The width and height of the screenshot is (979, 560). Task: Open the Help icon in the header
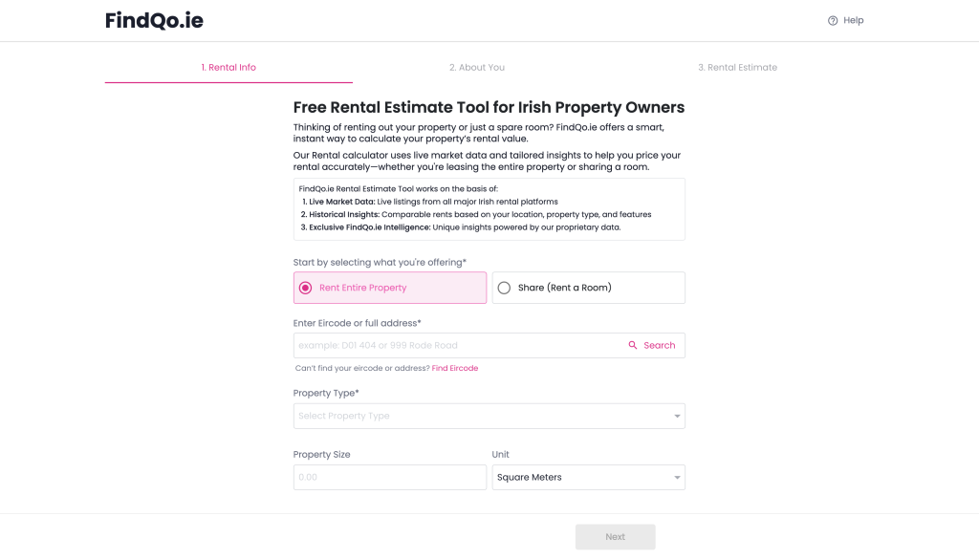(832, 19)
